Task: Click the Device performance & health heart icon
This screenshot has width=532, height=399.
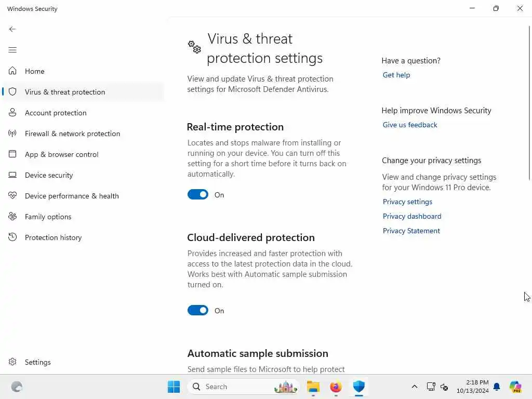Action: (12, 196)
